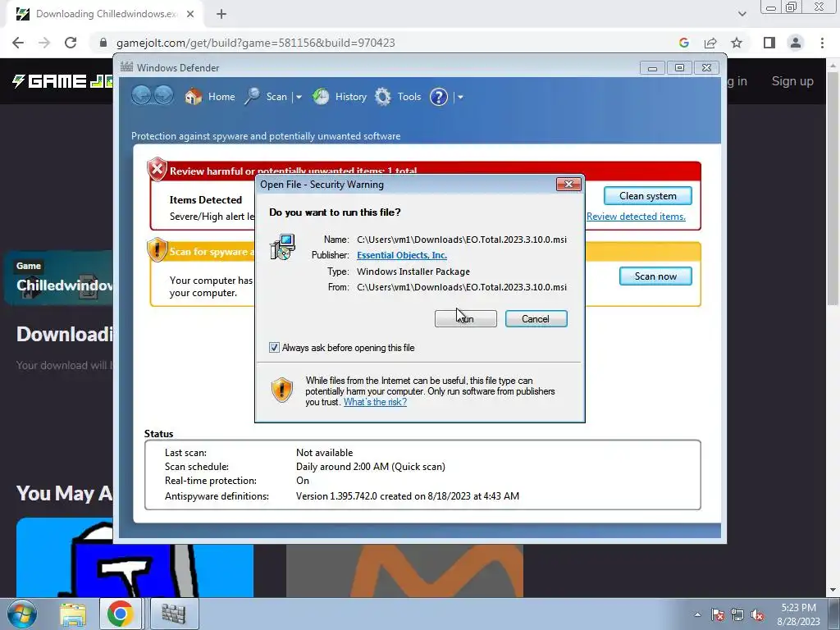This screenshot has height=630, width=840.
Task: Click the muted volume tray icon
Action: pyautogui.click(x=757, y=615)
